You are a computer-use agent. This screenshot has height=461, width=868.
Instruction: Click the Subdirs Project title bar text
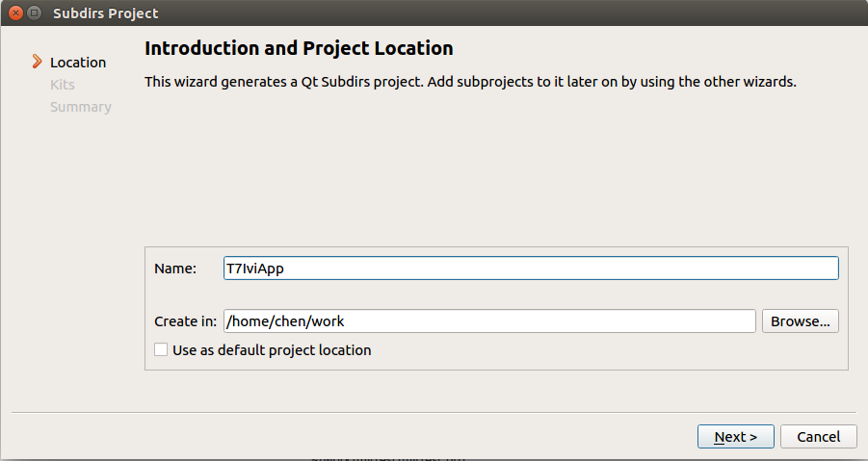[x=106, y=13]
